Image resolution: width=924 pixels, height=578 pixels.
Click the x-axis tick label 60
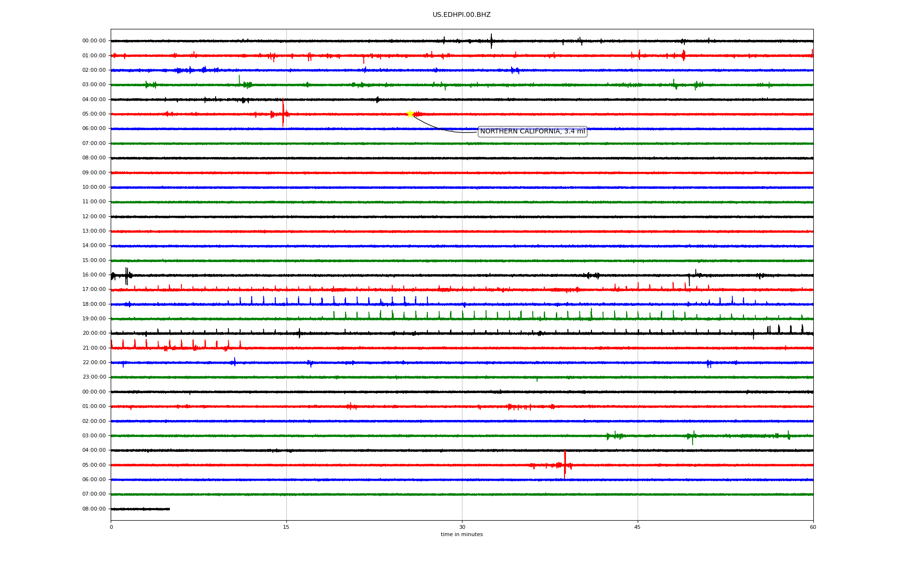click(813, 527)
